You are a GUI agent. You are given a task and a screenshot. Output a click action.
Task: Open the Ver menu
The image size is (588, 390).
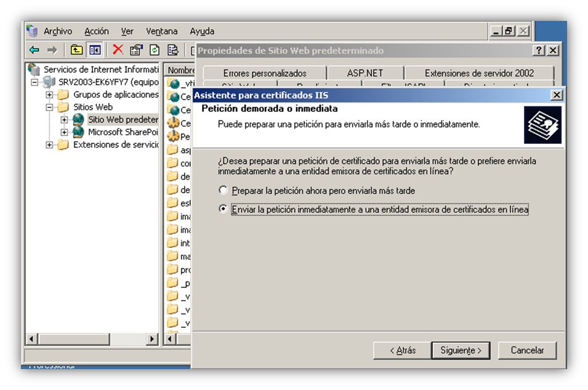pyautogui.click(x=127, y=31)
